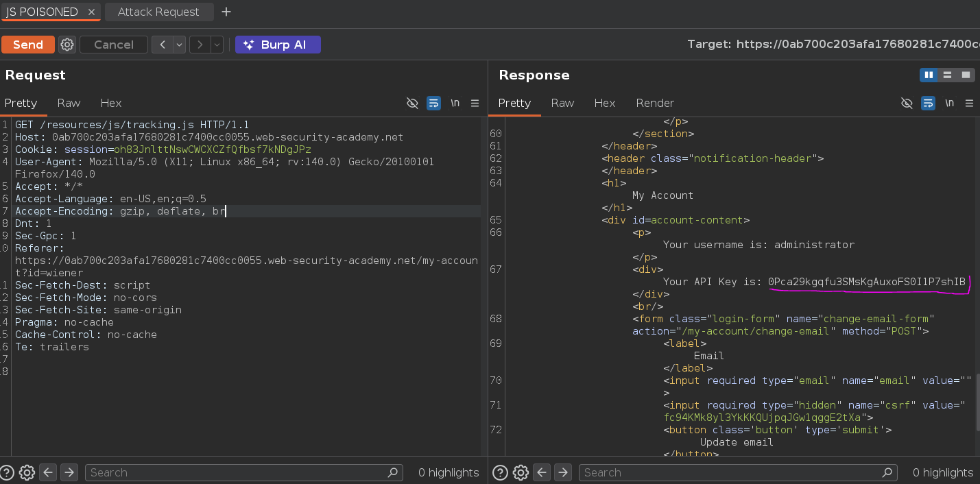
Task: Click magnifier icon in Request search
Action: coord(393,472)
